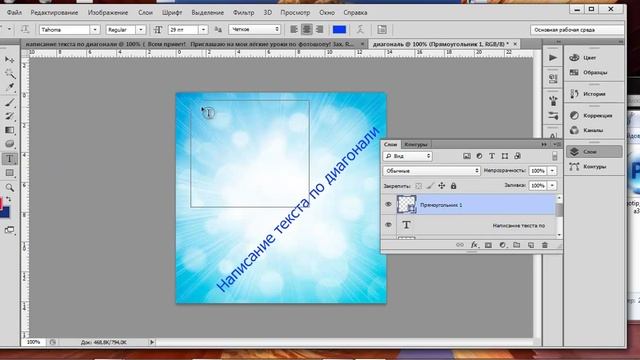Open the font size dropdown
Image resolution: width=640 pixels, height=360 pixels.
coord(203,29)
